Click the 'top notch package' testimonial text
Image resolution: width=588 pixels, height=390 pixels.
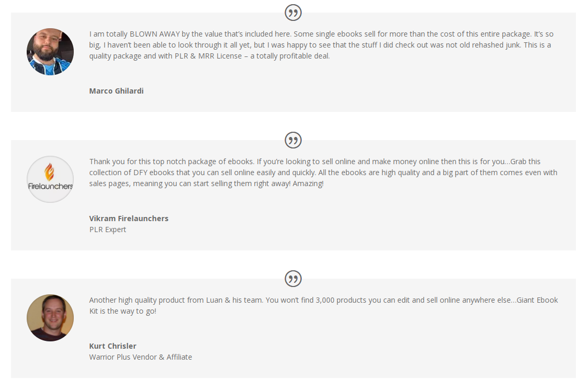pyautogui.click(x=323, y=173)
